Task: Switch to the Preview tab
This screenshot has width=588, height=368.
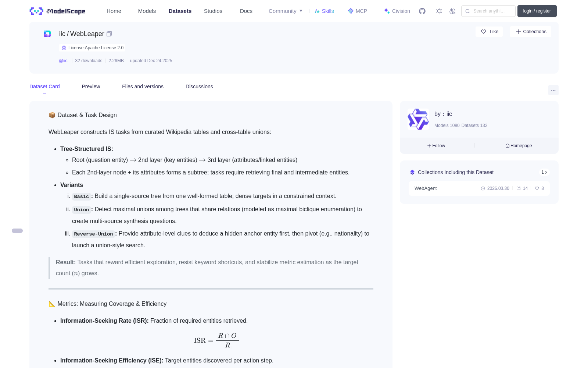Action: pos(91,86)
